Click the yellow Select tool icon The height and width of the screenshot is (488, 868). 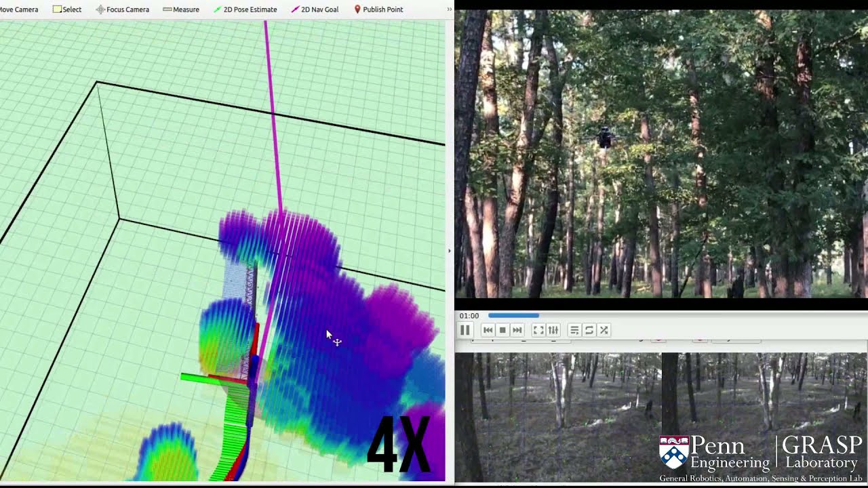[57, 9]
